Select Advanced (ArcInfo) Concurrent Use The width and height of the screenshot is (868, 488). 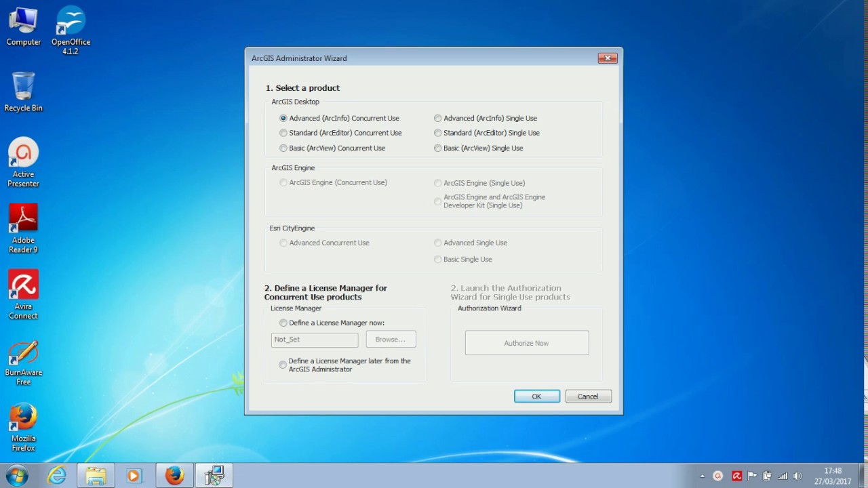(x=340, y=118)
